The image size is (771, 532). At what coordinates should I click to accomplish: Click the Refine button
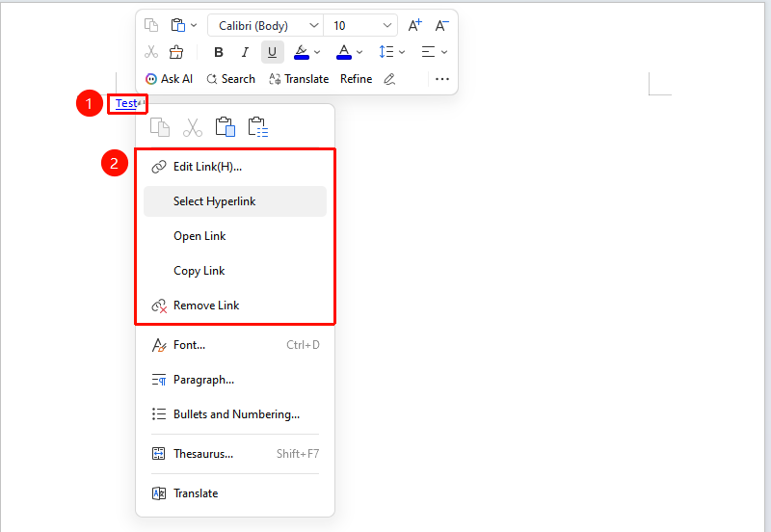click(356, 79)
